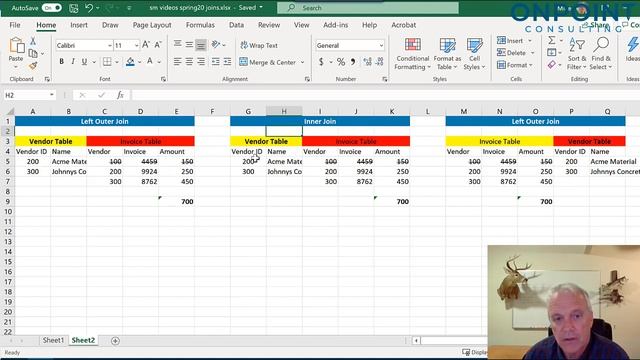Click Increase Indent icon
Image resolution: width=640 pixels, height=360 pixels.
click(x=227, y=62)
